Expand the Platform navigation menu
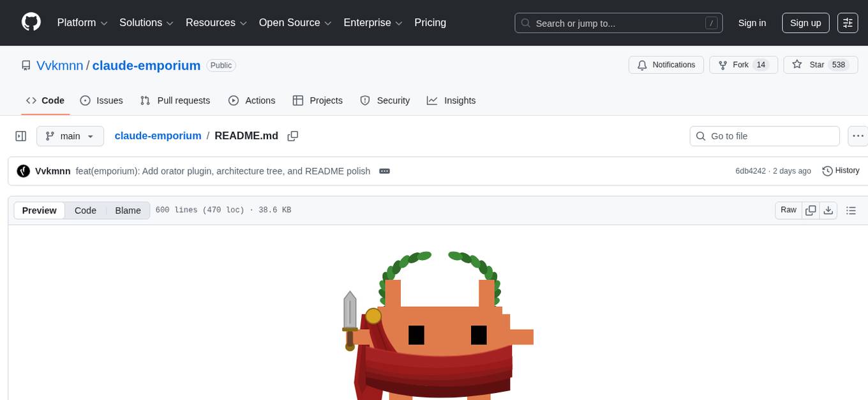868x400 pixels. coord(81,22)
